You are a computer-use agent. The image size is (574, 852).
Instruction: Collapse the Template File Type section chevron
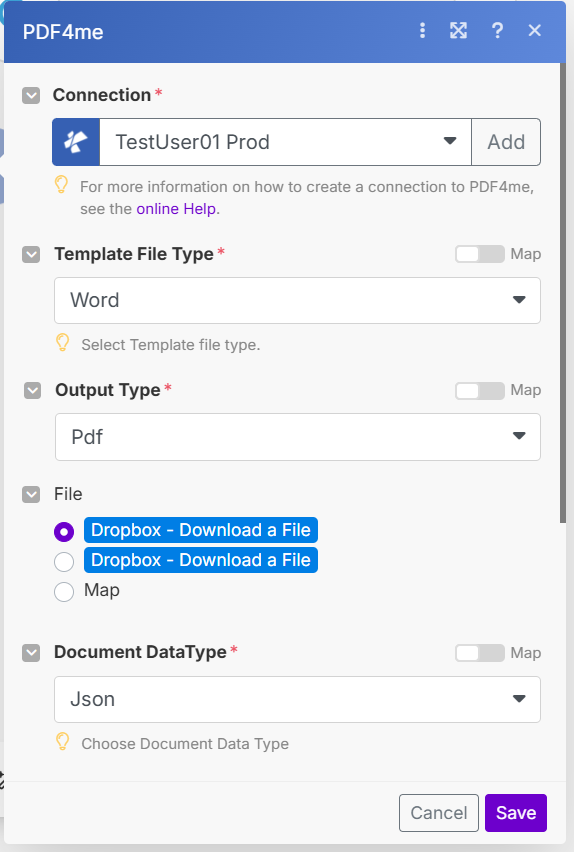[31, 254]
